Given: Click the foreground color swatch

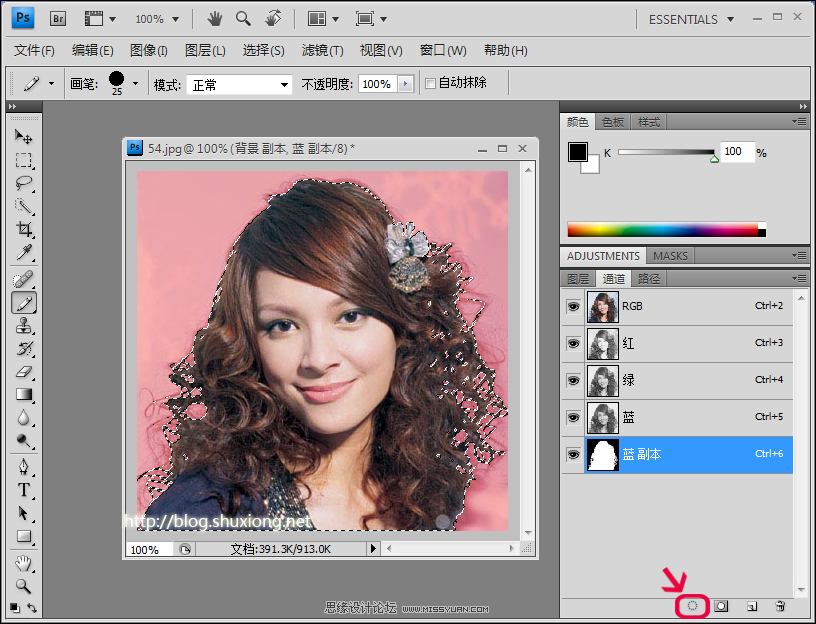Looking at the screenshot, I should [578, 152].
